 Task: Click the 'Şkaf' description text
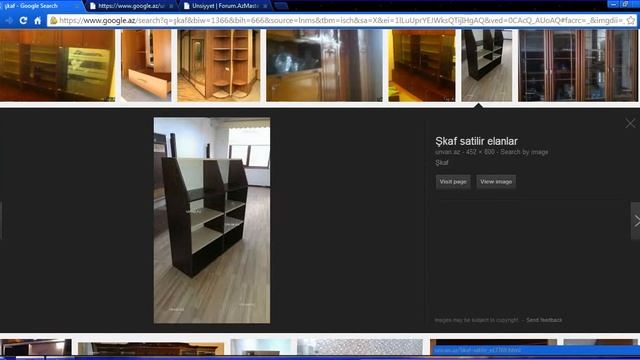click(442, 162)
